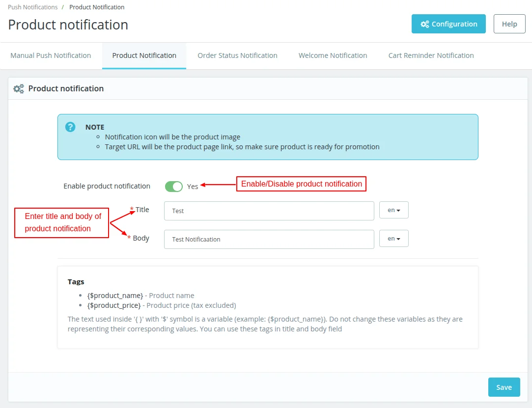The height and width of the screenshot is (408, 532).
Task: Open the Welcome Notification tab
Action: click(333, 55)
